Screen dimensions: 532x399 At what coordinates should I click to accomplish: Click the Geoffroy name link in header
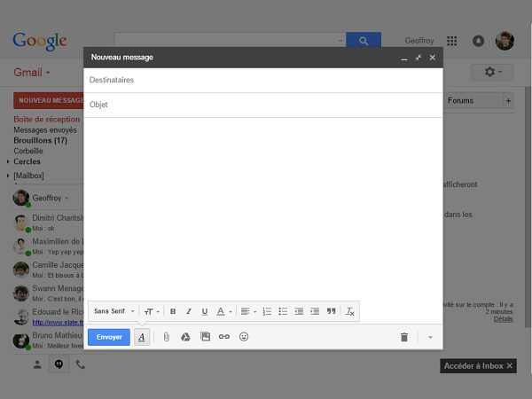tap(419, 41)
